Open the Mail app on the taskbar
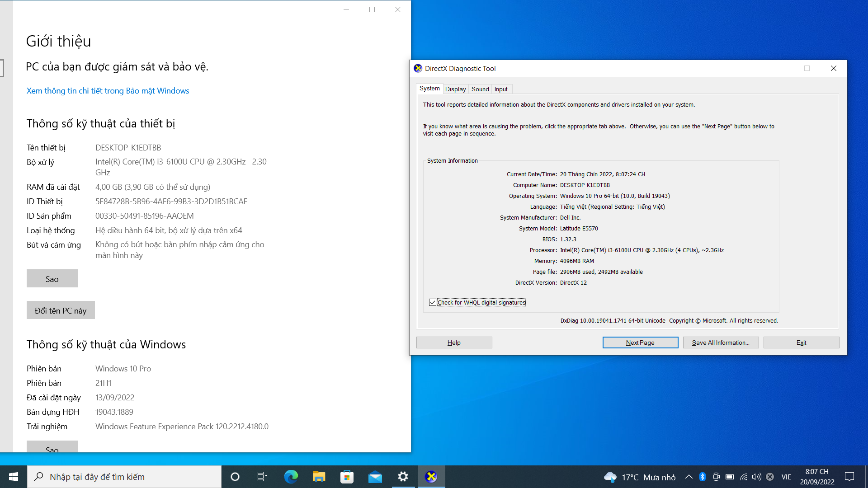Viewport: 868px width, 488px height. tap(375, 477)
